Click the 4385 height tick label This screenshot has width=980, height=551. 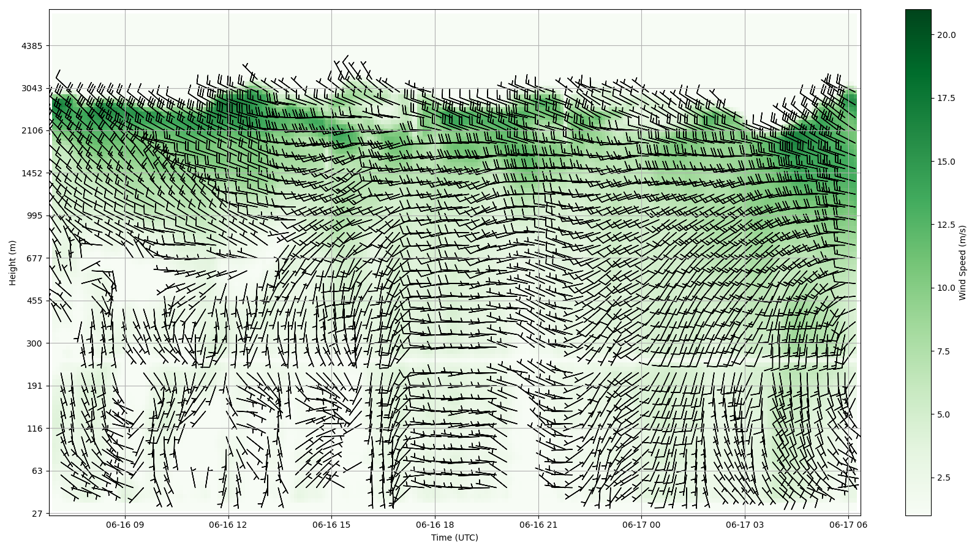(32, 46)
